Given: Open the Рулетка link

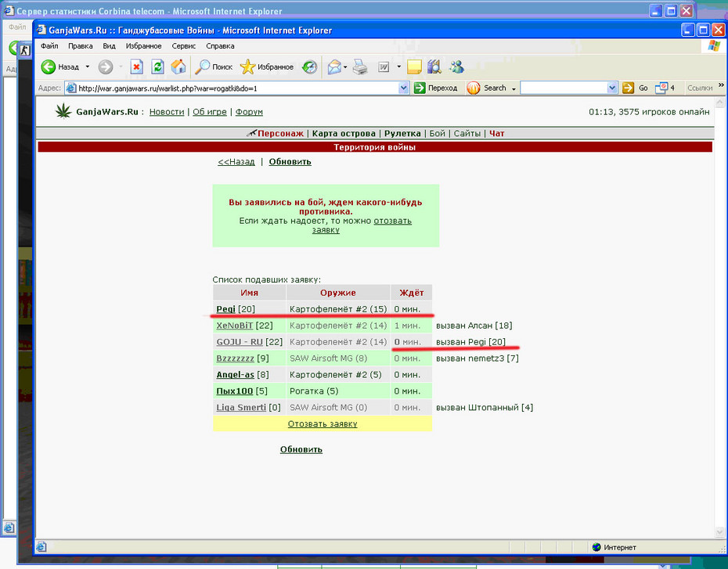Looking at the screenshot, I should tap(402, 133).
